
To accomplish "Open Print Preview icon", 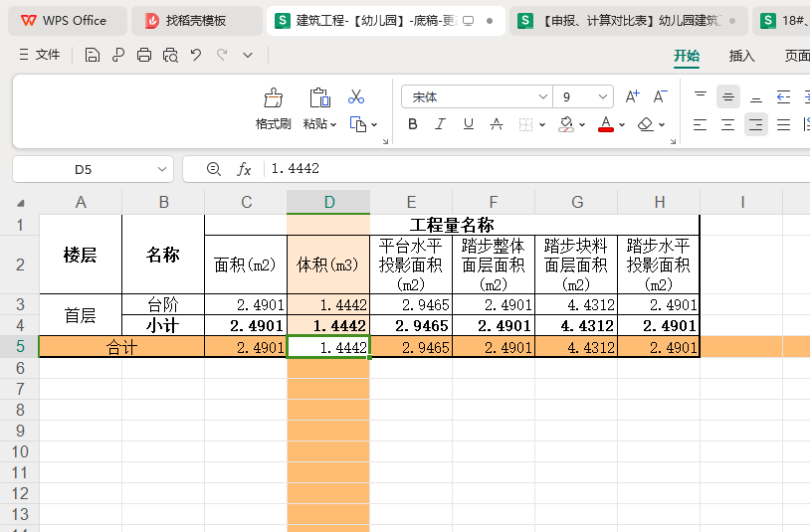I will [x=170, y=55].
